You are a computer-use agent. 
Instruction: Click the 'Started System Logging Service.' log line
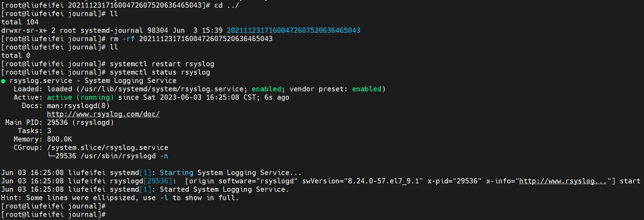coord(224,190)
